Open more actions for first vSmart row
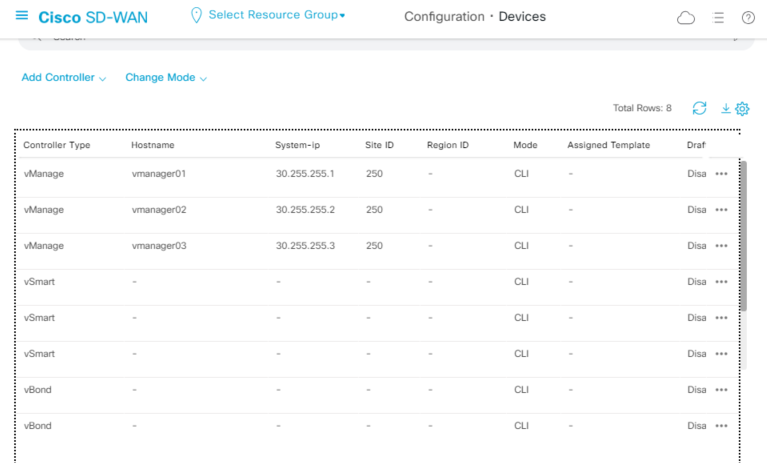The height and width of the screenshot is (463, 767). click(x=722, y=282)
